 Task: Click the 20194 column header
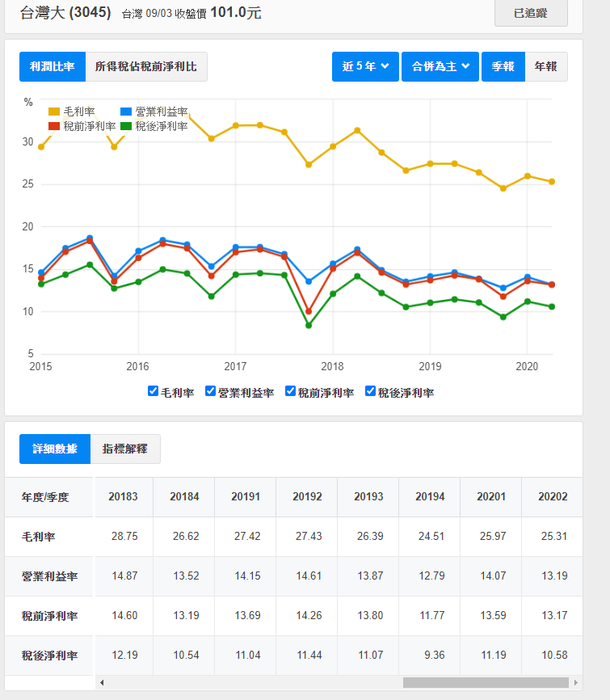[x=430, y=497]
